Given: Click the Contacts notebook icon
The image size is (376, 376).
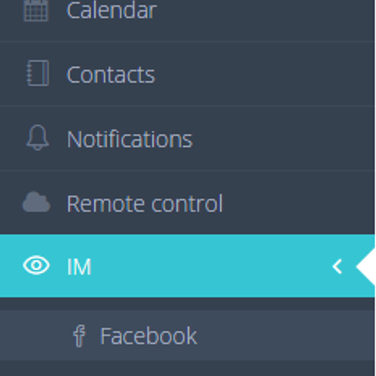Looking at the screenshot, I should pos(37,73).
